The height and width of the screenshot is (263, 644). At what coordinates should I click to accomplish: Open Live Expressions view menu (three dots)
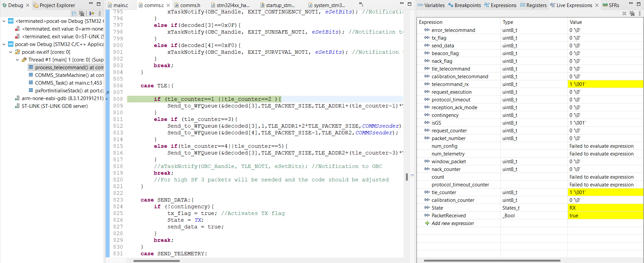(640, 13)
